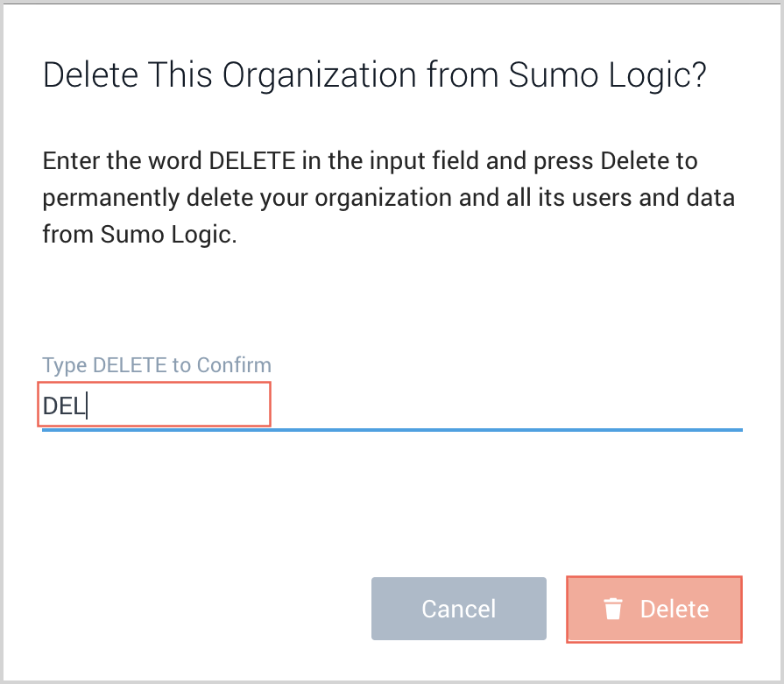Click the blue underline beneath the input field
This screenshot has width=784, height=684.
point(392,428)
